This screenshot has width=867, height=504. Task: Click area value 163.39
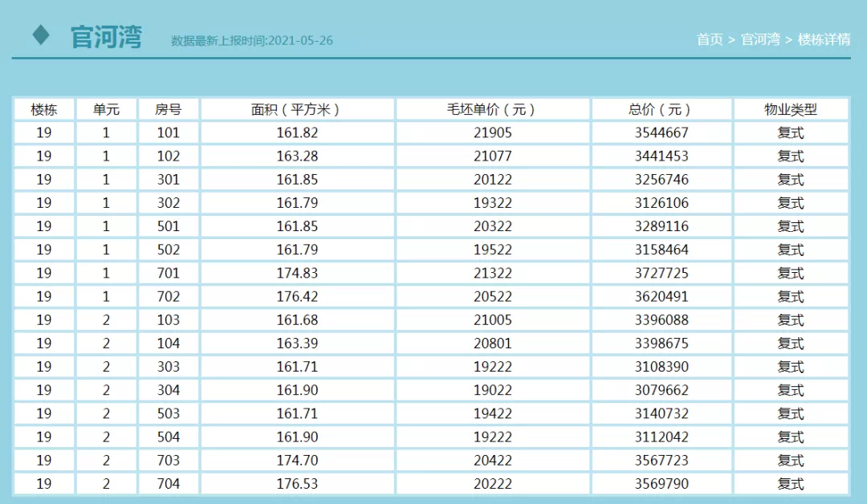(298, 343)
